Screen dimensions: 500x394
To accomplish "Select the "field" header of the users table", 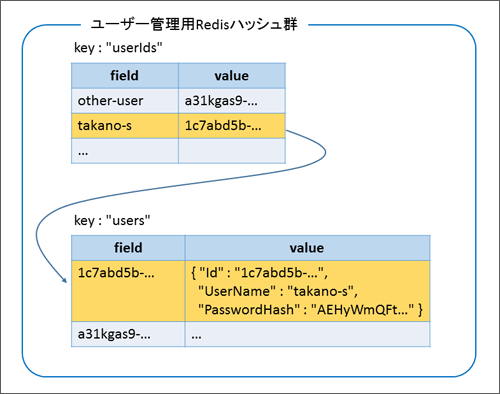I will tap(128, 248).
